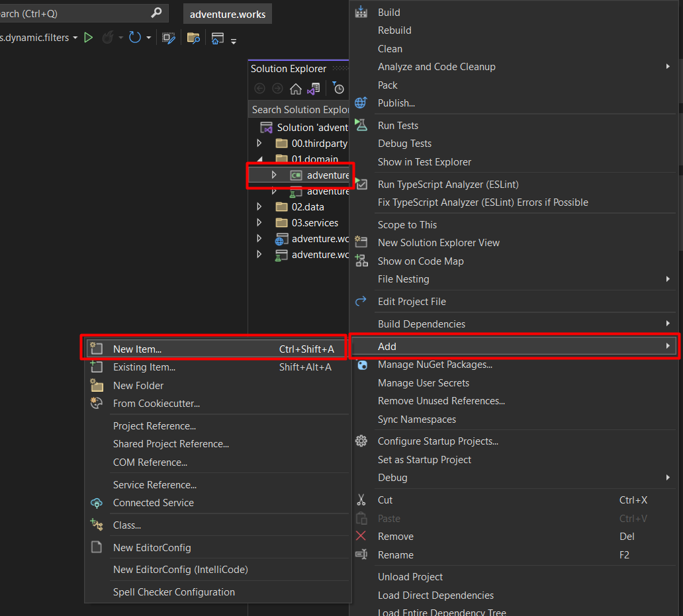Click the blue restart arrow icon in toolbar
Image resolution: width=683 pixels, height=616 pixels.
tap(135, 38)
